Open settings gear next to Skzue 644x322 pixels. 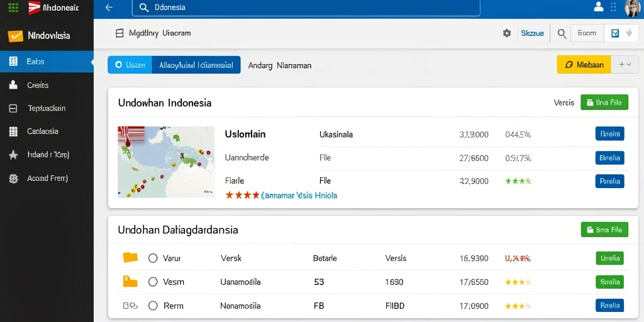pos(507,33)
